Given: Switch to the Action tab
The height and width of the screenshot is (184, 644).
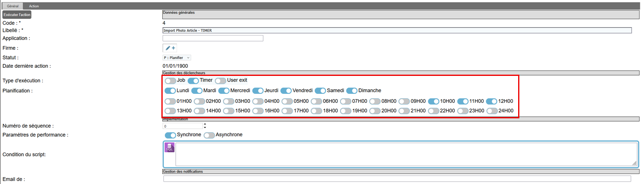Looking at the screenshot, I should point(34,6).
